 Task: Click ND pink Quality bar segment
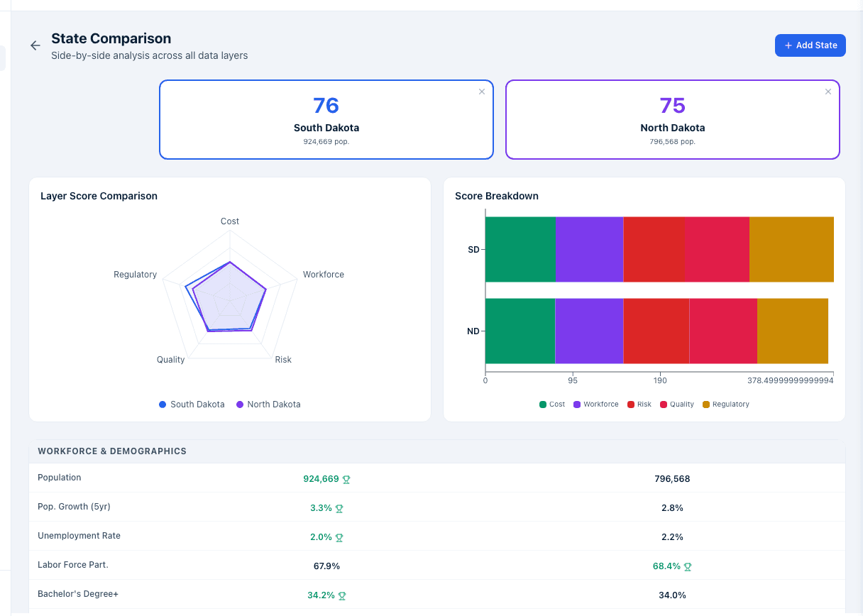pyautogui.click(x=723, y=331)
